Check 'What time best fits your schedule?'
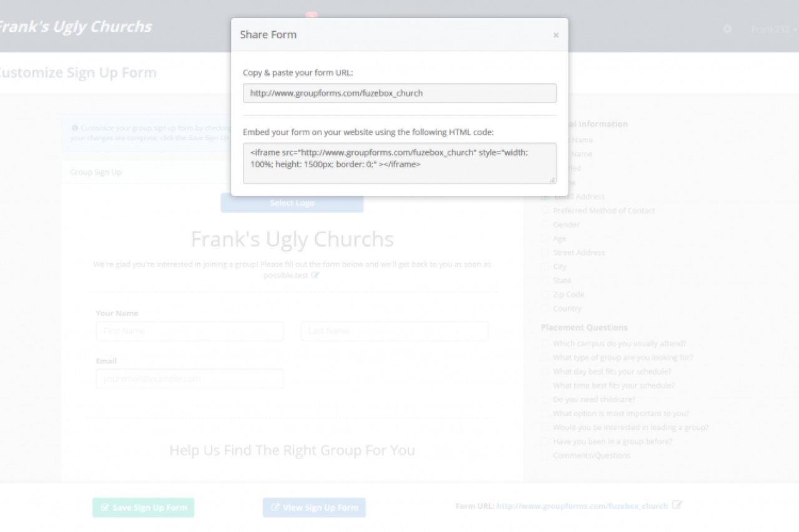The width and height of the screenshot is (799, 532). 545,385
